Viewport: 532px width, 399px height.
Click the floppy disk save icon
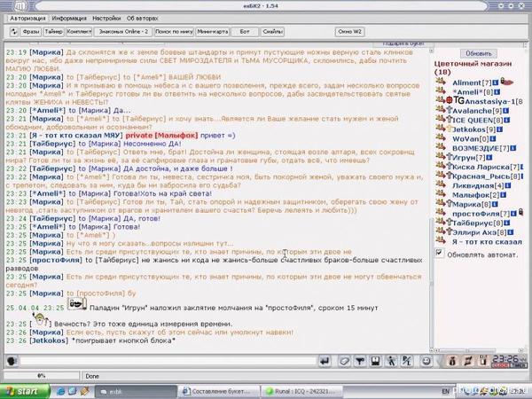(x=375, y=361)
